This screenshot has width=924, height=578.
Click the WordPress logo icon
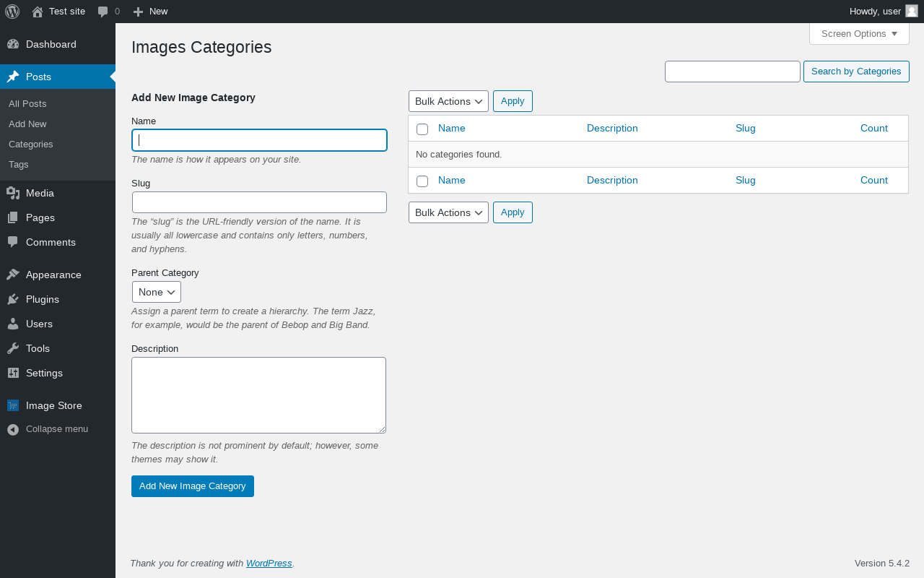(x=12, y=12)
